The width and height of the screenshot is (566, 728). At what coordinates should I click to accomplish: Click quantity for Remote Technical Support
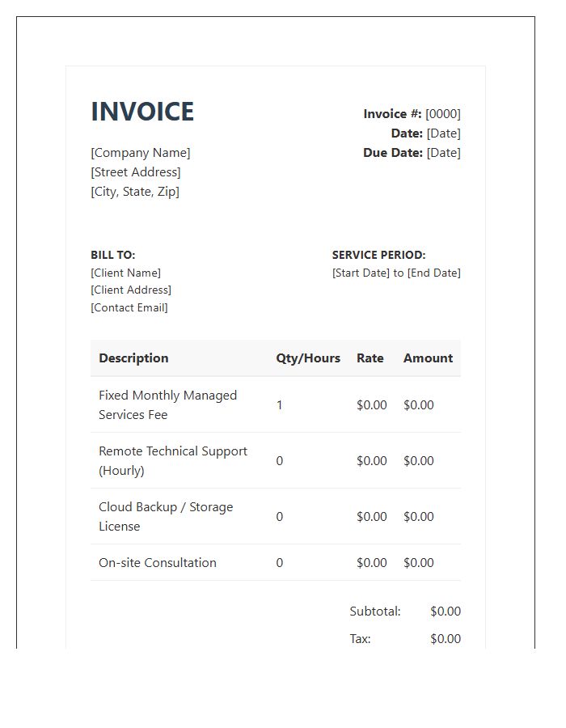[279, 461]
